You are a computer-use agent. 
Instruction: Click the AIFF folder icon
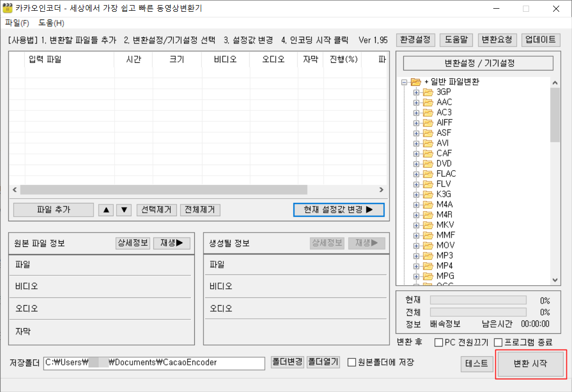[428, 123]
